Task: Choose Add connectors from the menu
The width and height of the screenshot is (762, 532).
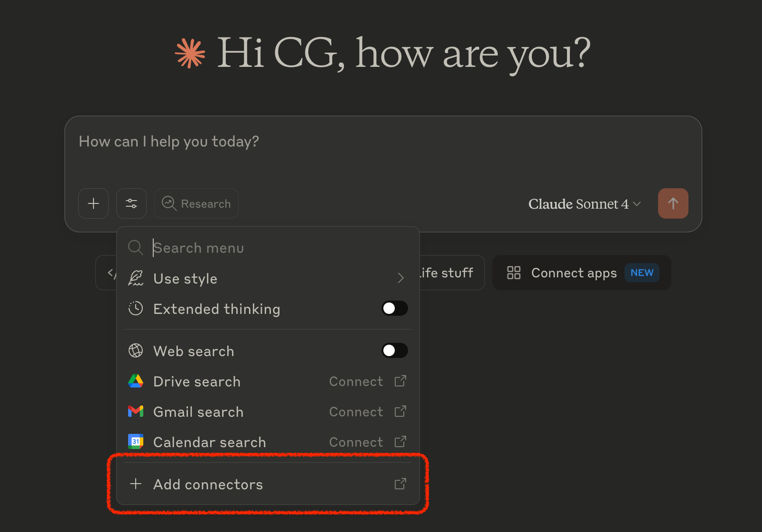Action: (268, 484)
